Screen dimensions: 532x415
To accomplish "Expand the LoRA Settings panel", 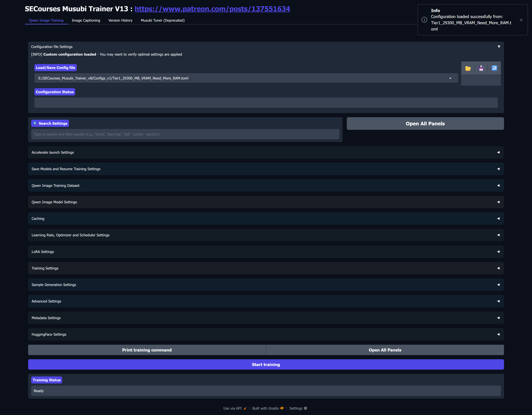I will click(265, 252).
